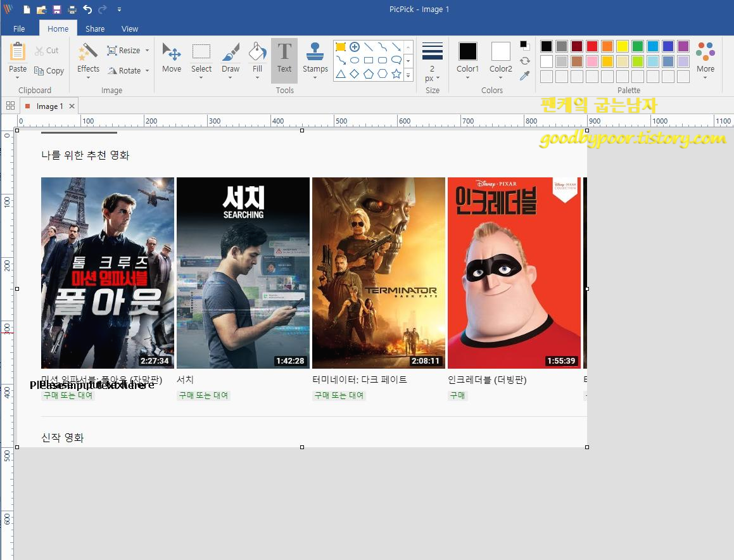Choose the purple palette swatch
Viewport: 734px width, 560px height.
point(683,46)
